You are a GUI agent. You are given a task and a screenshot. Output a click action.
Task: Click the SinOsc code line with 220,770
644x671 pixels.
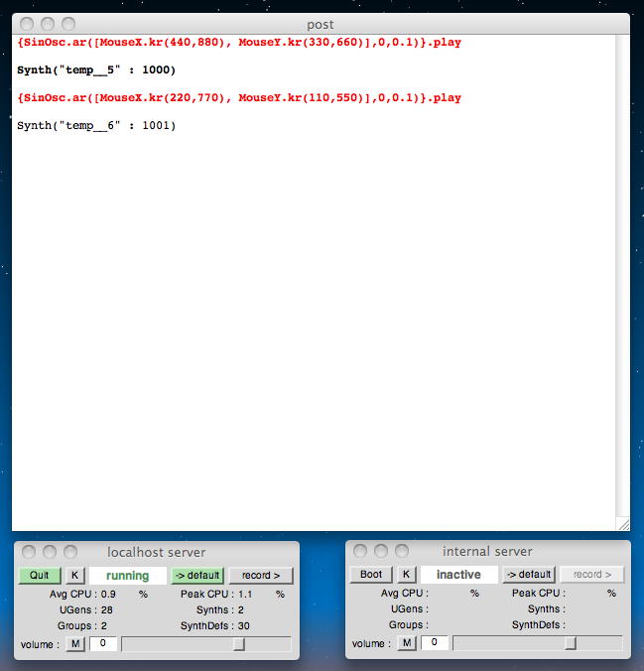pyautogui.click(x=239, y=98)
